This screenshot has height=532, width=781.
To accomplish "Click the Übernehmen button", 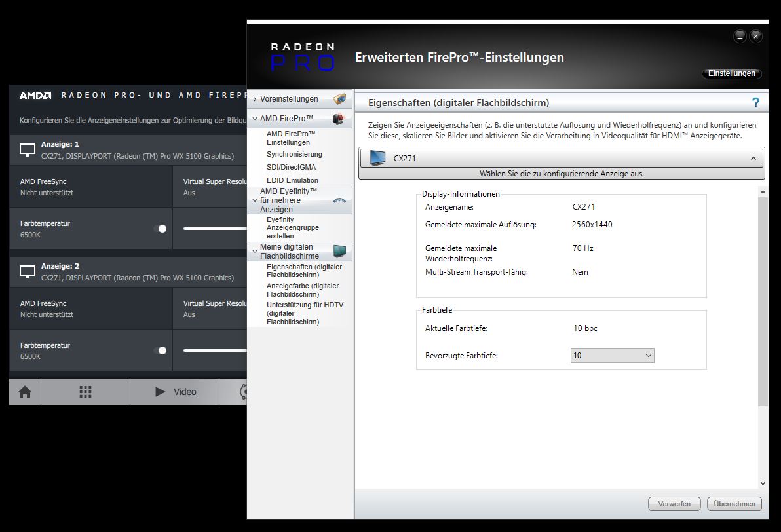I will 734,504.
